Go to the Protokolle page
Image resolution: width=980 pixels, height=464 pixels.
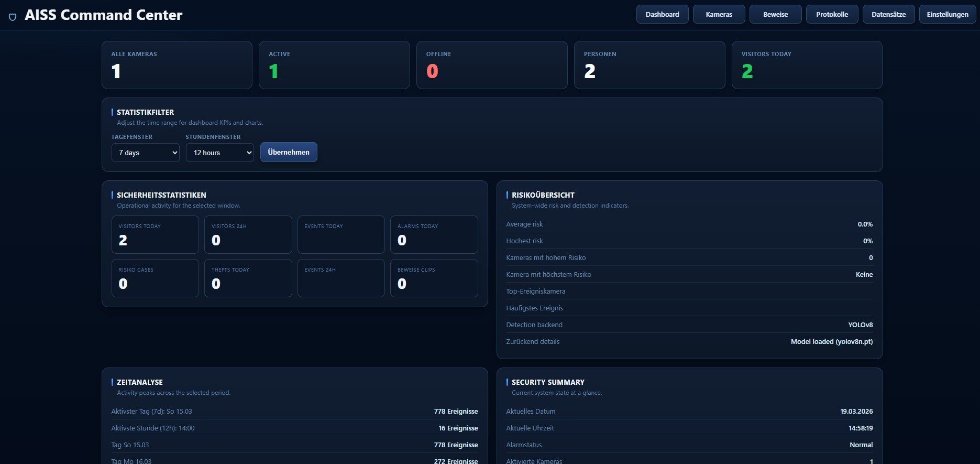point(832,15)
